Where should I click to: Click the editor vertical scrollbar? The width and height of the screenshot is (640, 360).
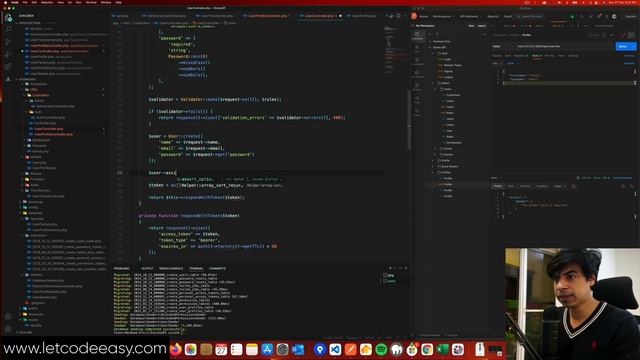point(409,119)
